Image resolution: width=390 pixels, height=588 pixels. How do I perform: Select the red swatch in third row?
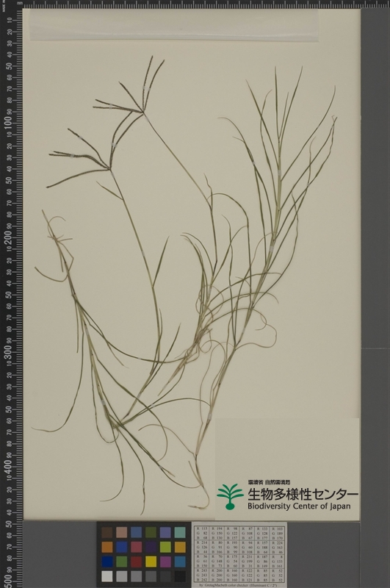point(137,562)
